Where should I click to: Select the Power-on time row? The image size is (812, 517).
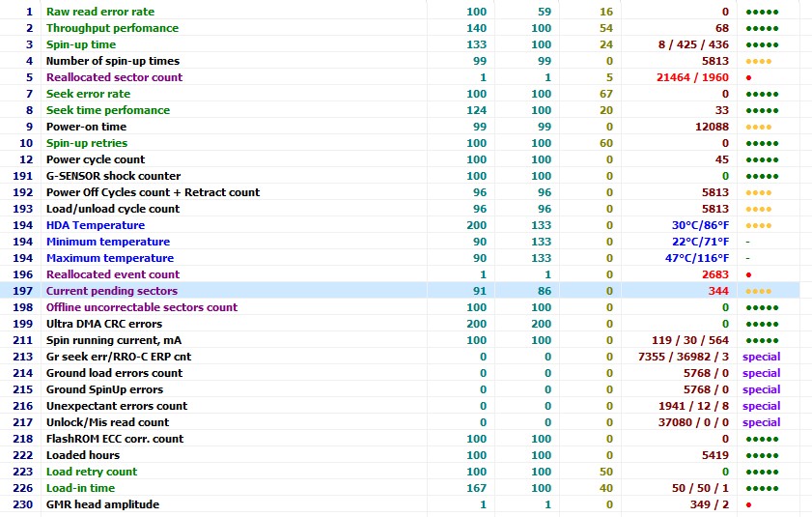click(x=400, y=127)
